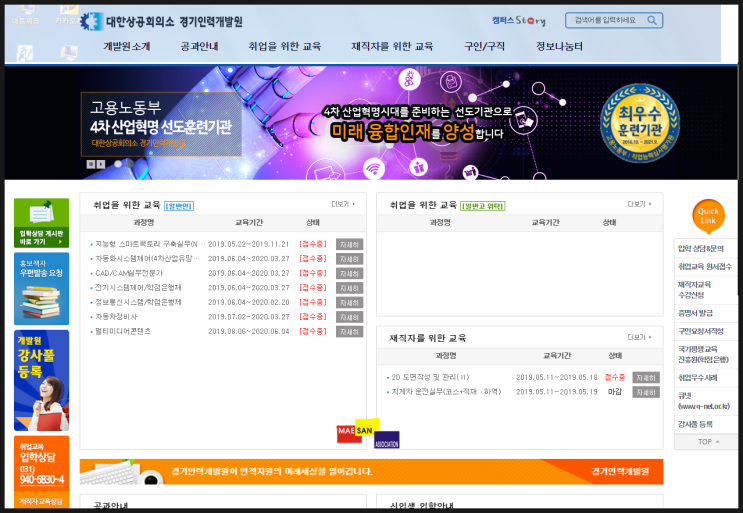Click the MAE SAN association logo
Screen dimensions: 743x513
coord(368,433)
